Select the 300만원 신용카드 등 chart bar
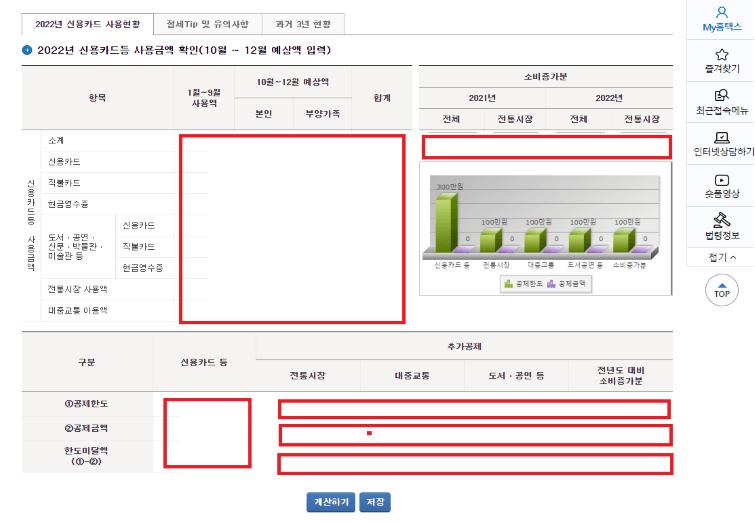 click(x=446, y=222)
